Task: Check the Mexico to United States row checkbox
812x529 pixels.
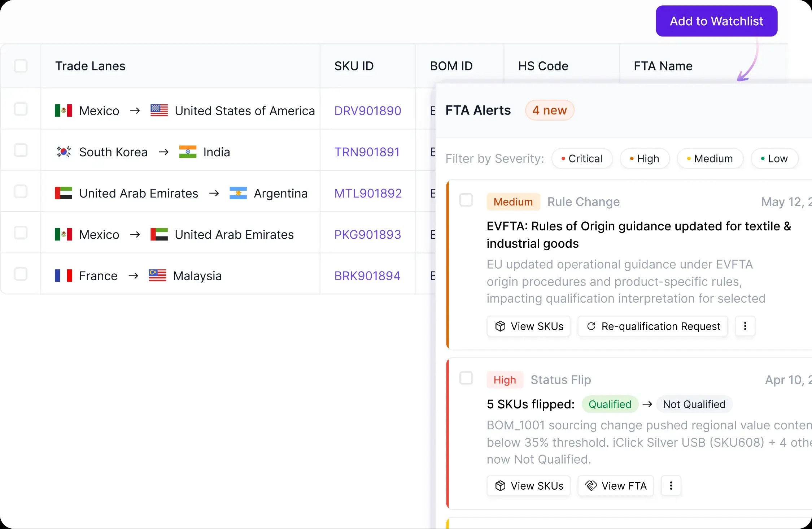Action: point(21,109)
